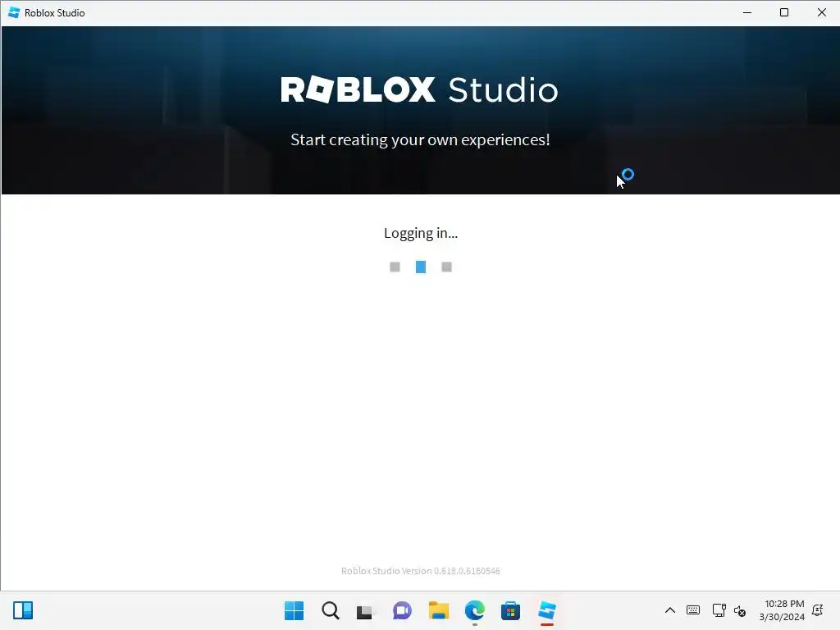Select Roblox Studio taskbar icon
Viewport: 840px width, 630px height.
click(547, 610)
